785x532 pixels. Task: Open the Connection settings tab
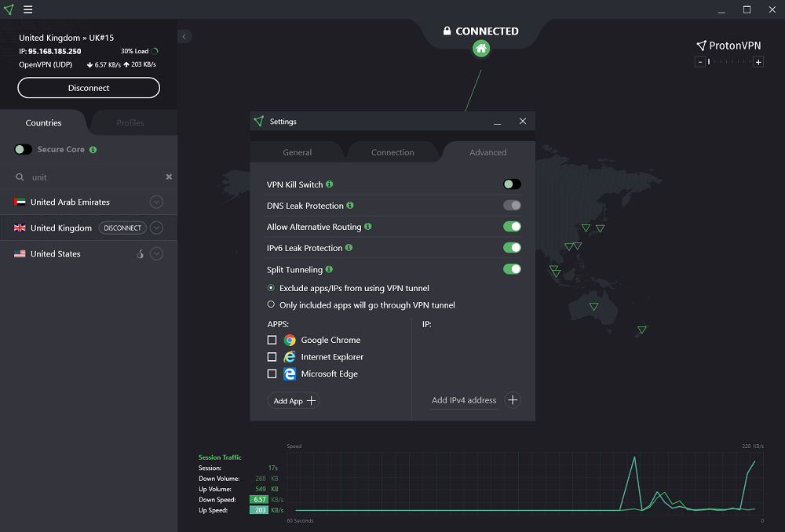point(392,152)
